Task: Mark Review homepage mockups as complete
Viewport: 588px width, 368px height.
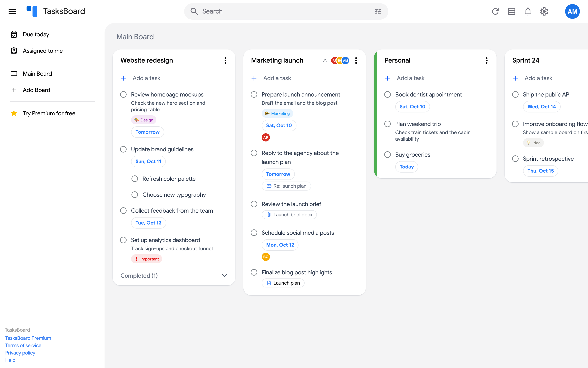Action: click(x=124, y=94)
